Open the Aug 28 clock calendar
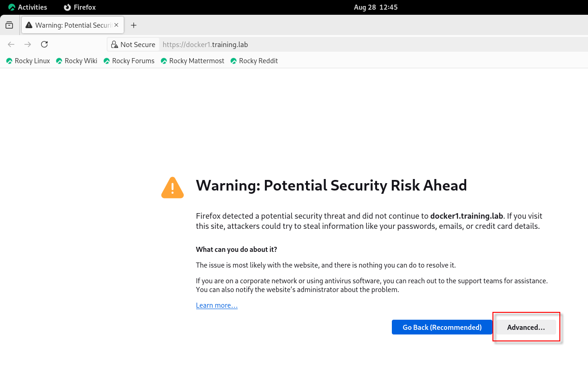 376,7
